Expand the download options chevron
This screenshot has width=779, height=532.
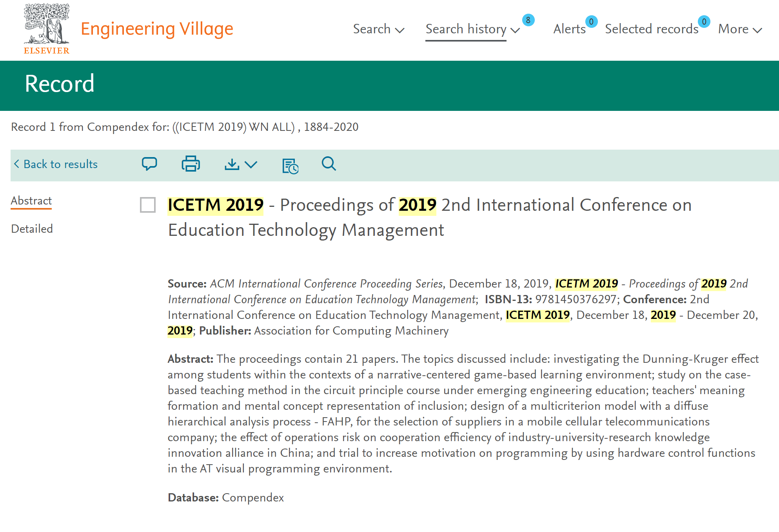(251, 165)
